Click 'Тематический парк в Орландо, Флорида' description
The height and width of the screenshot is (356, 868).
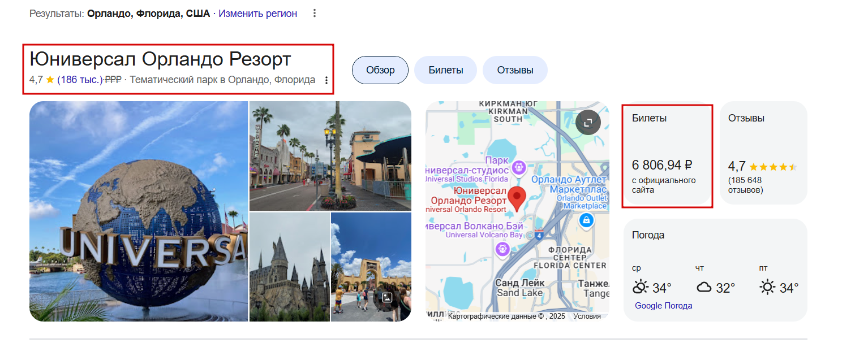[223, 80]
